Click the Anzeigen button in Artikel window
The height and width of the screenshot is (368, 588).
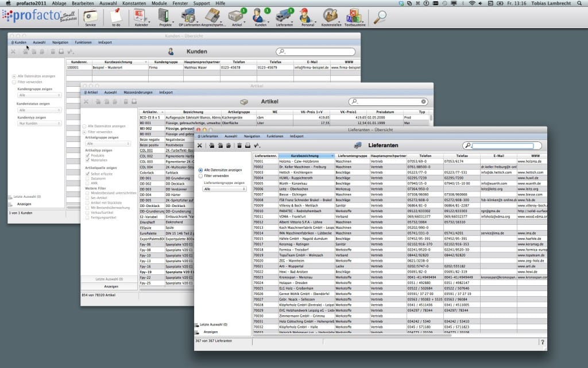click(111, 286)
